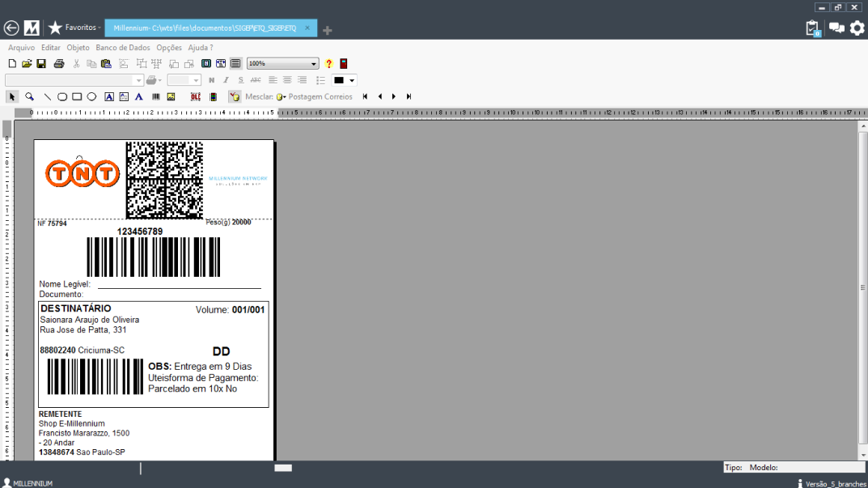The width and height of the screenshot is (868, 488).
Task: Go to the next record arrow
Action: [394, 96]
